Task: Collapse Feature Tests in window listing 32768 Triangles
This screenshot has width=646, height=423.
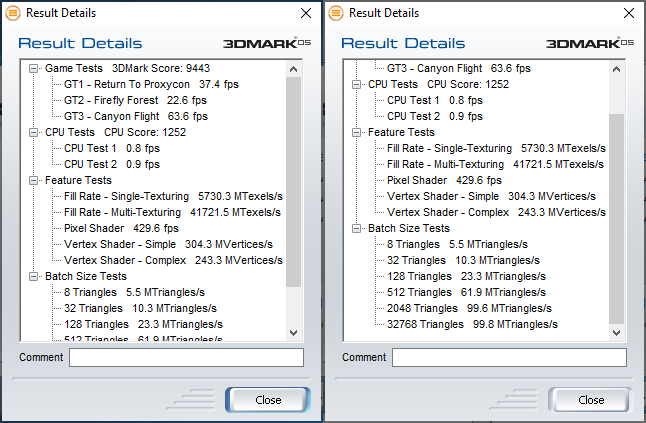Action: 356,133
